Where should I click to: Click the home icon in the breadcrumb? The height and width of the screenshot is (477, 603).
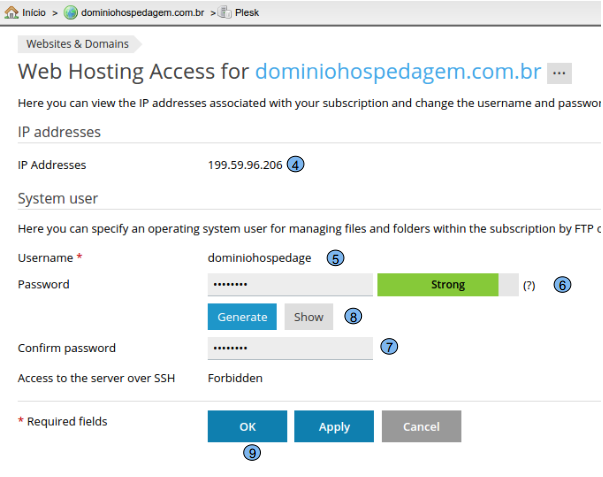(x=11, y=13)
